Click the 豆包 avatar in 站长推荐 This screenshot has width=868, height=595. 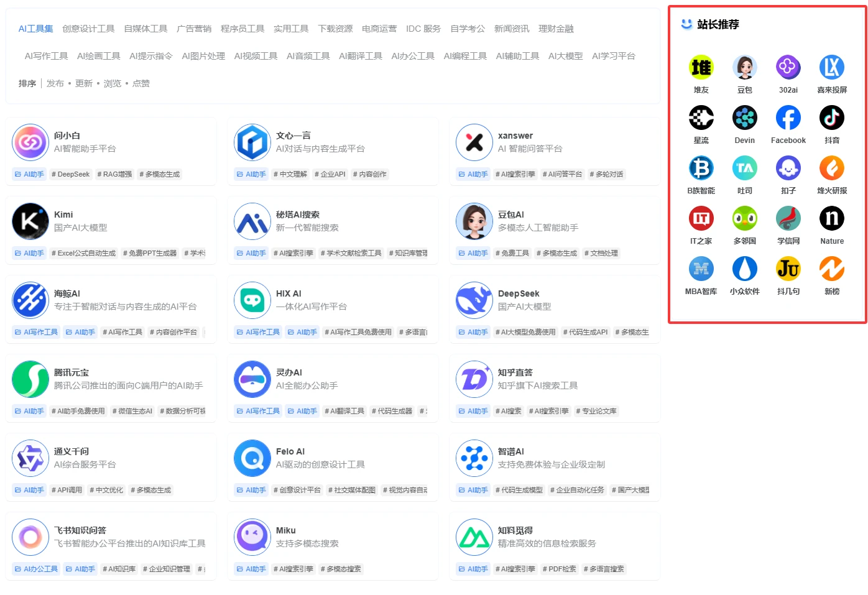click(744, 67)
